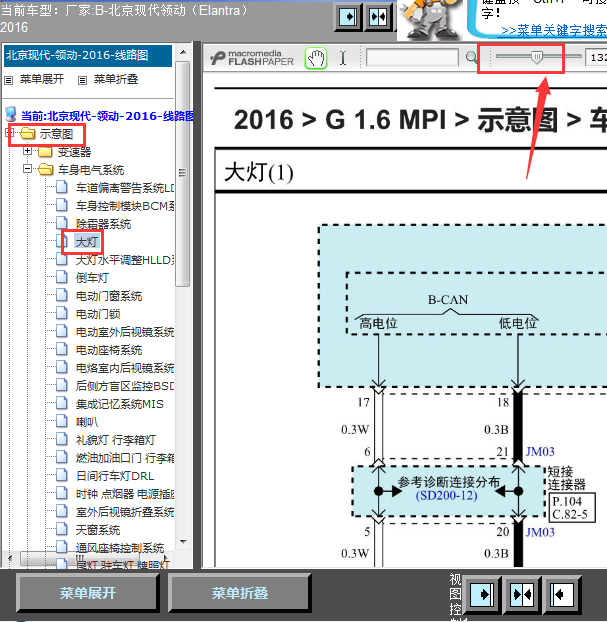Click bottom view control split-arrows button
The image size is (607, 622).
coord(522,594)
